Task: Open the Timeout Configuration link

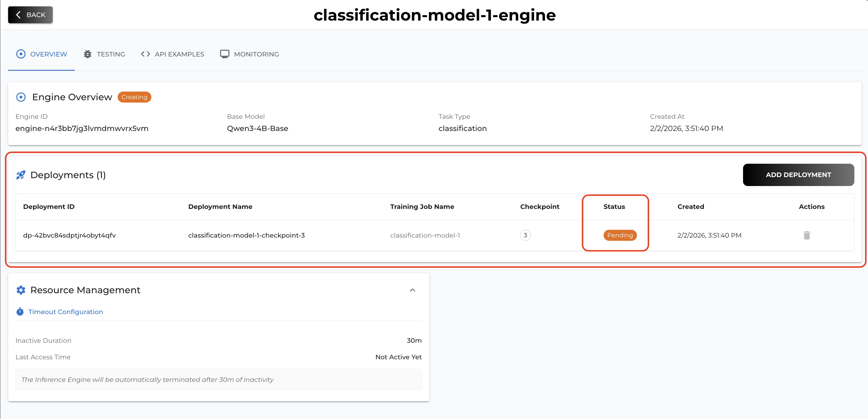Action: tap(65, 311)
